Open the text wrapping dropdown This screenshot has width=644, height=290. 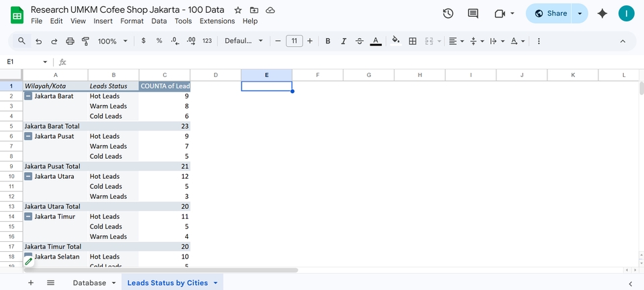click(x=497, y=41)
